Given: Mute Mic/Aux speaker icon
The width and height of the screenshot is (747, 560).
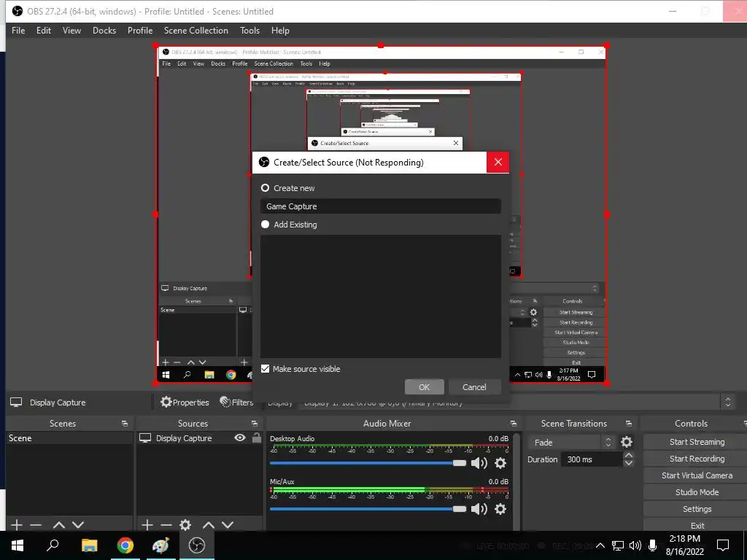Looking at the screenshot, I should click(479, 509).
